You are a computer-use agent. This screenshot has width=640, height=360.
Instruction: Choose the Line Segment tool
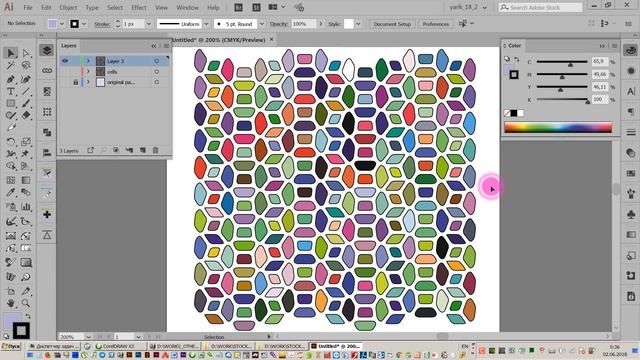click(x=26, y=91)
